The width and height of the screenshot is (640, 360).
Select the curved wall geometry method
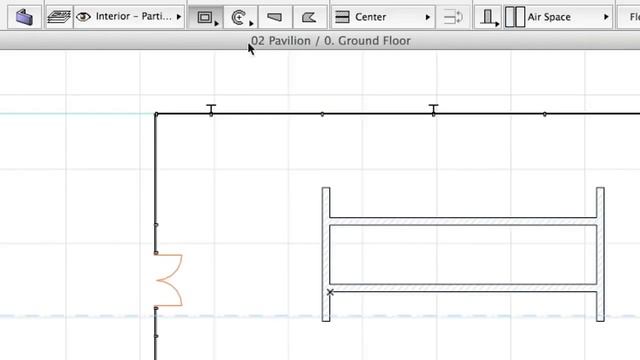(240, 17)
